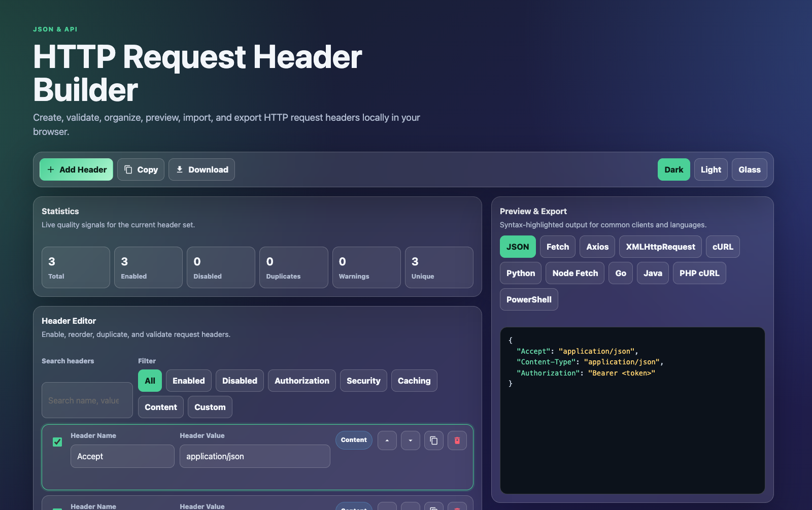Filter headers by Enabled
The width and height of the screenshot is (812, 510).
[189, 381]
